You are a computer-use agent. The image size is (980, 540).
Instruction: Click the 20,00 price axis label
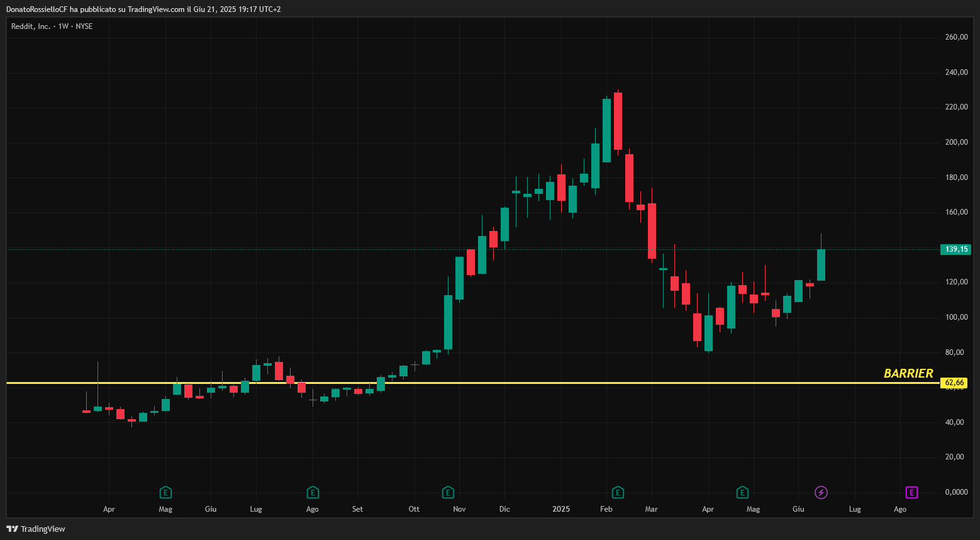click(954, 457)
